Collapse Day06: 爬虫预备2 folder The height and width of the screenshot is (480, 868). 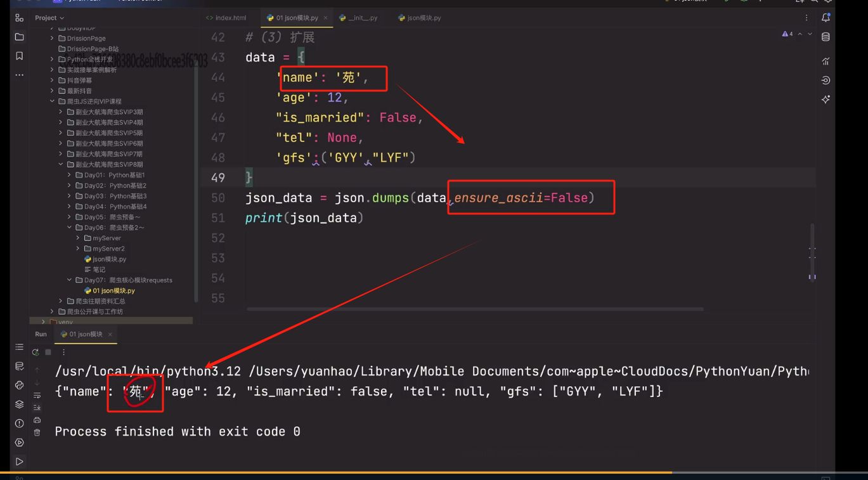(69, 228)
